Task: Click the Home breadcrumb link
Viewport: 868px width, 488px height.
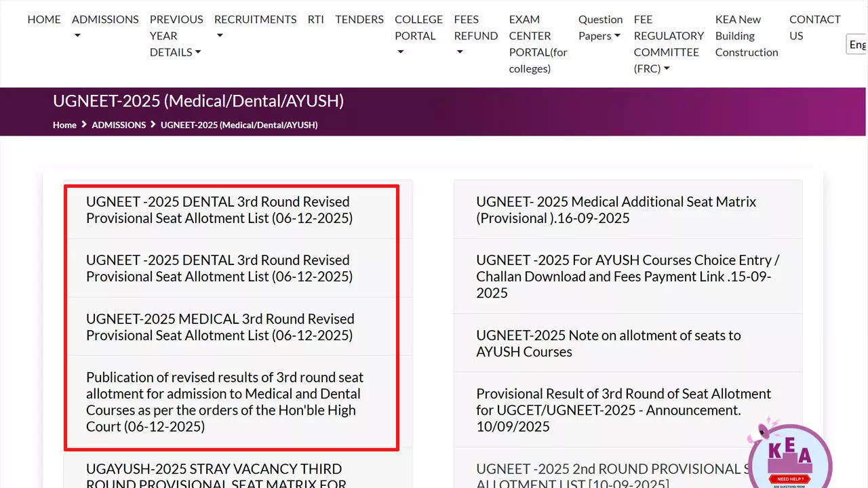Action: 64,125
